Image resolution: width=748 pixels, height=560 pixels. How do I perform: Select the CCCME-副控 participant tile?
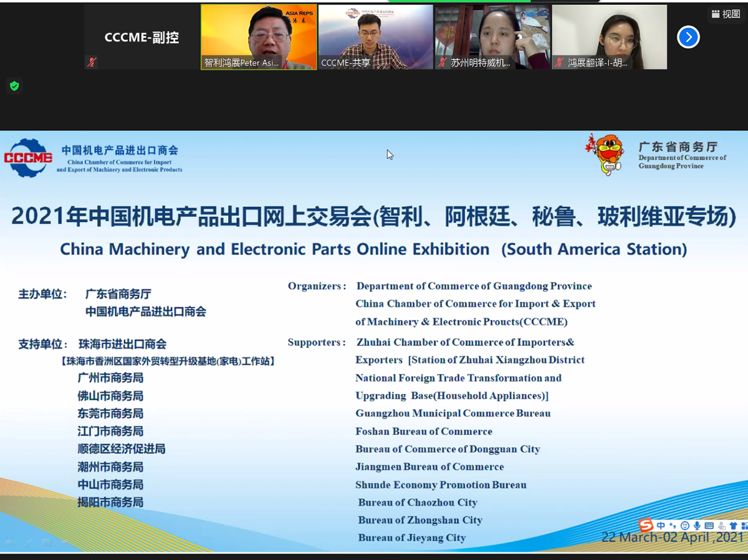pos(142,37)
